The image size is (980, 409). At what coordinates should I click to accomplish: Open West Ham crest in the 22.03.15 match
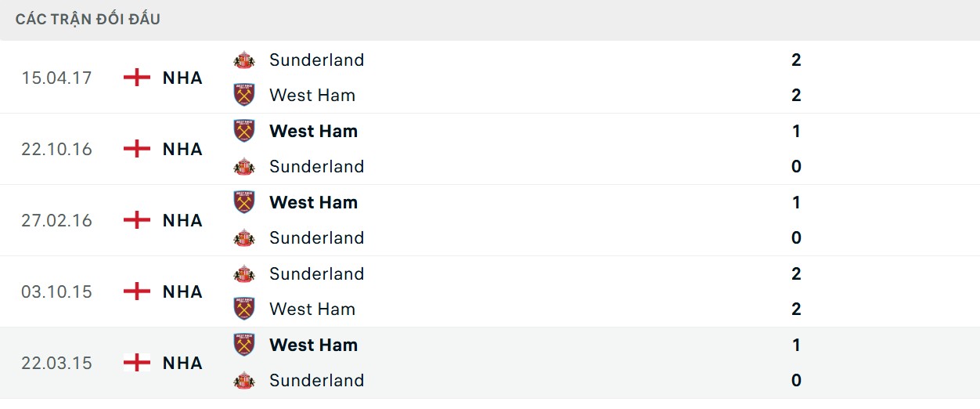point(244,345)
